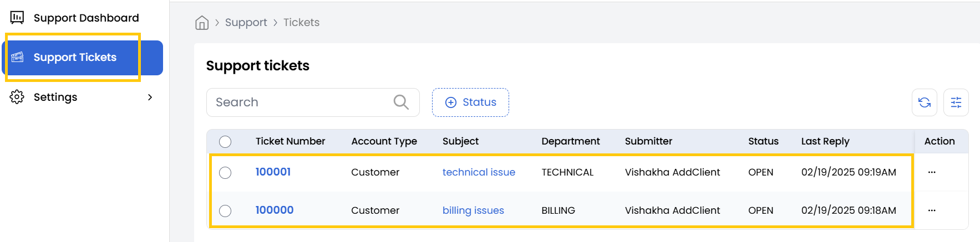
Task: Click the Support Dashboard chart icon
Action: 17,18
